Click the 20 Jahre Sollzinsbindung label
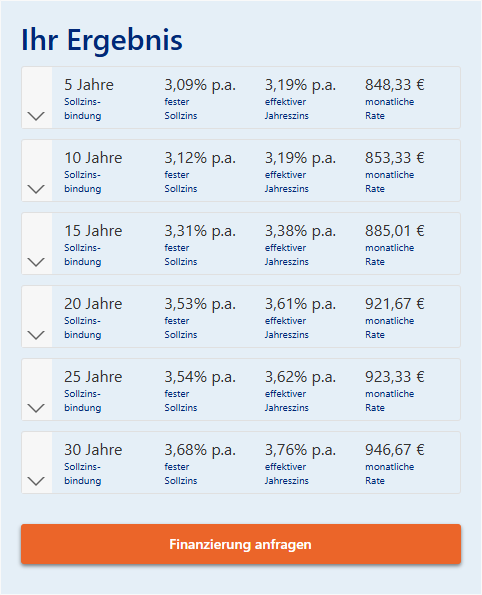The width and height of the screenshot is (482, 595). pyautogui.click(x=83, y=328)
